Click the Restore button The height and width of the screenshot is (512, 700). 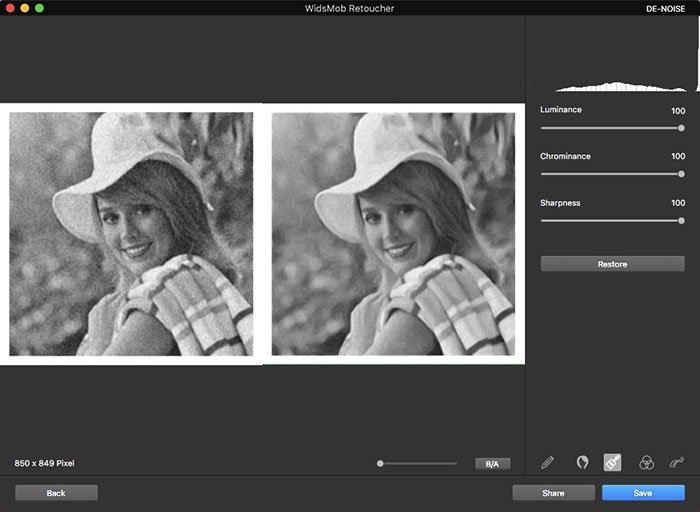tap(612, 264)
